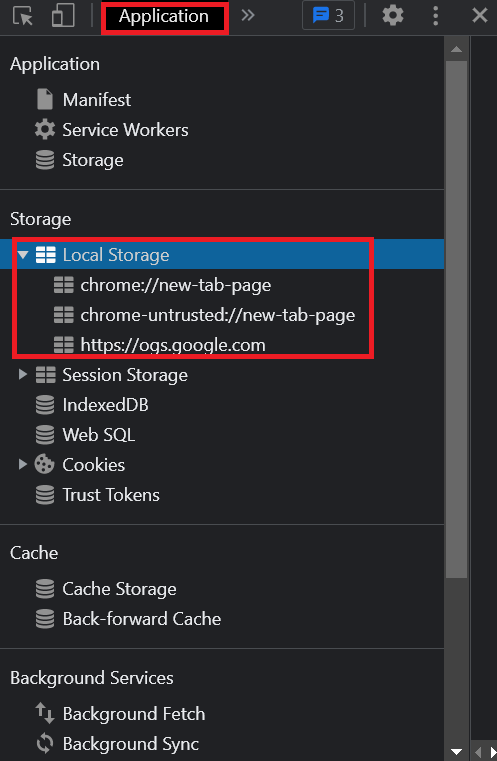
Task: Select the Local Storage row
Action: point(222,254)
